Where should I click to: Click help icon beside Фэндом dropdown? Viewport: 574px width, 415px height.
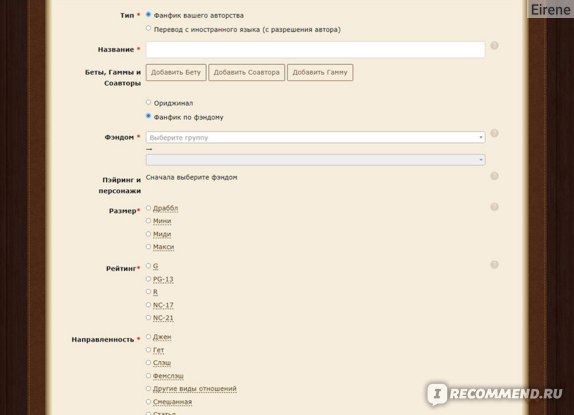494,133
